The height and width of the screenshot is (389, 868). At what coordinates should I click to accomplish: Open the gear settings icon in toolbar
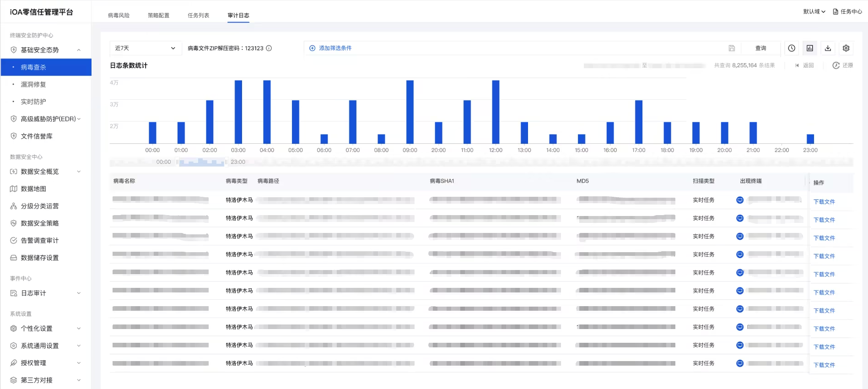click(846, 48)
